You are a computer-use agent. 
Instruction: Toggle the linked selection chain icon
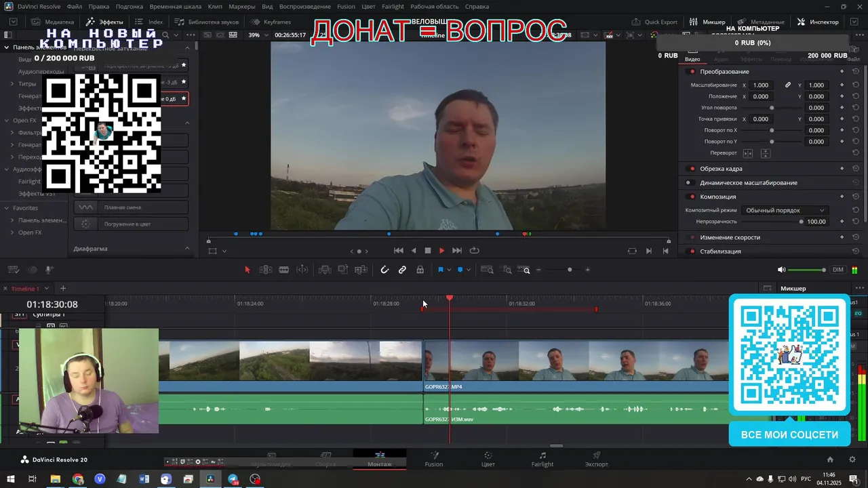coord(402,270)
